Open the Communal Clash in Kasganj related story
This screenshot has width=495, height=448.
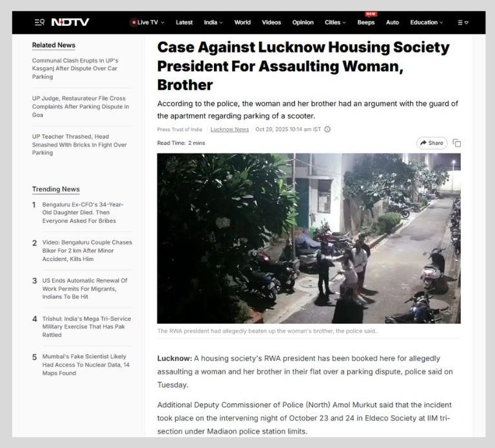[x=75, y=68]
